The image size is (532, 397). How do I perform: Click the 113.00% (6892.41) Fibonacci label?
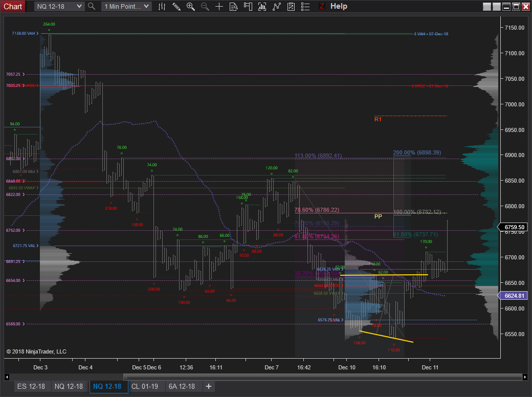(318, 156)
